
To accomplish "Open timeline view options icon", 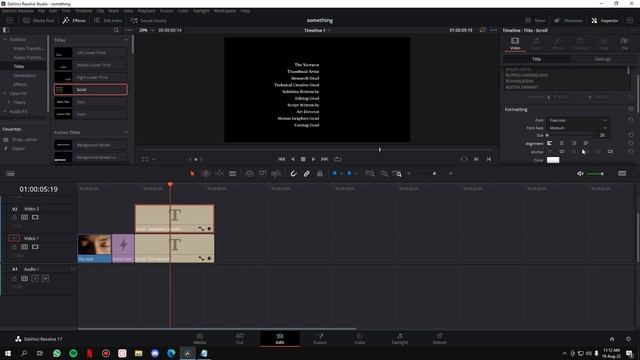I will point(10,173).
